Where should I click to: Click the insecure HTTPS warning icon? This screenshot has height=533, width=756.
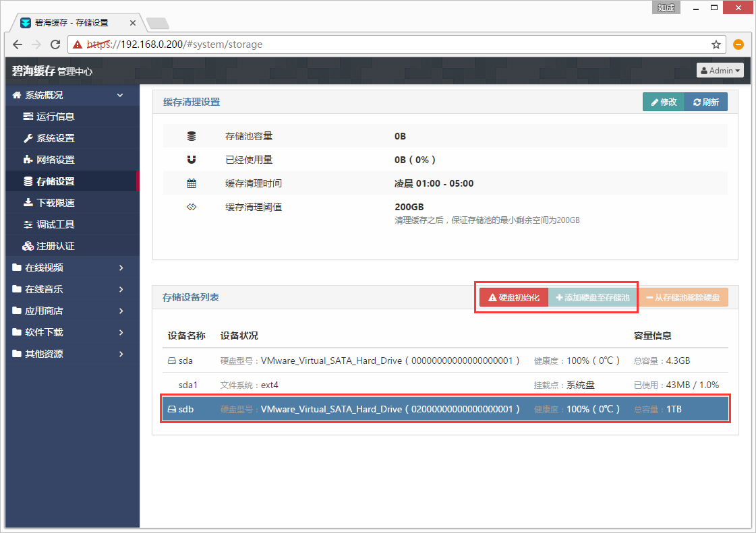pos(78,44)
